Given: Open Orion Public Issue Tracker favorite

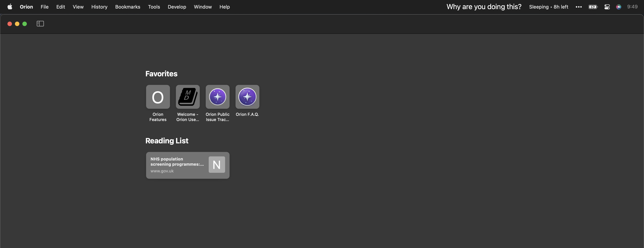Looking at the screenshot, I should click(217, 97).
